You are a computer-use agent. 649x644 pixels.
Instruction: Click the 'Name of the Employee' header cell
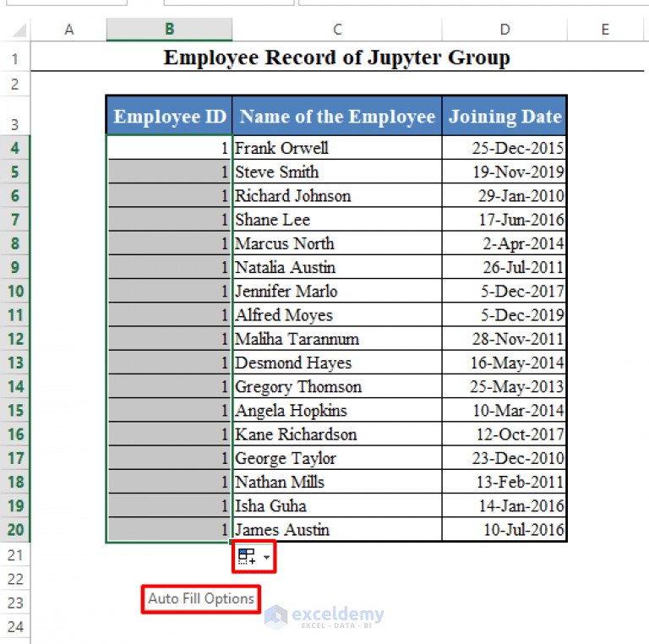click(x=337, y=116)
